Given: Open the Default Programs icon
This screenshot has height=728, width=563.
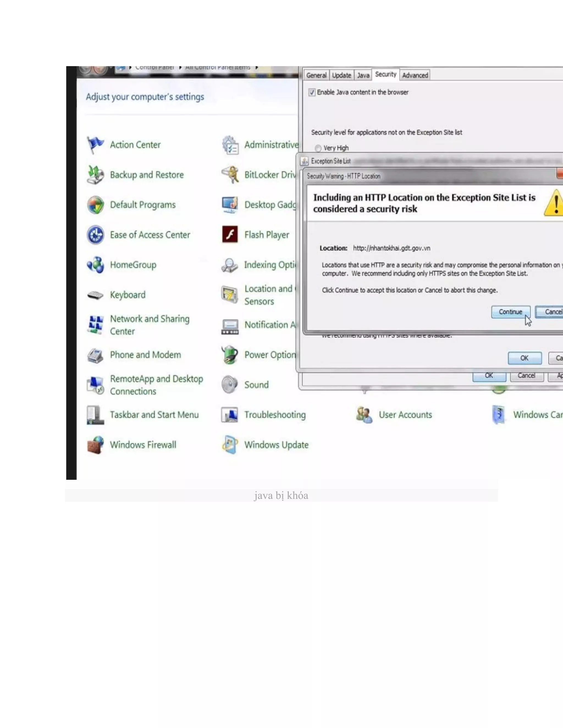Looking at the screenshot, I should (95, 205).
